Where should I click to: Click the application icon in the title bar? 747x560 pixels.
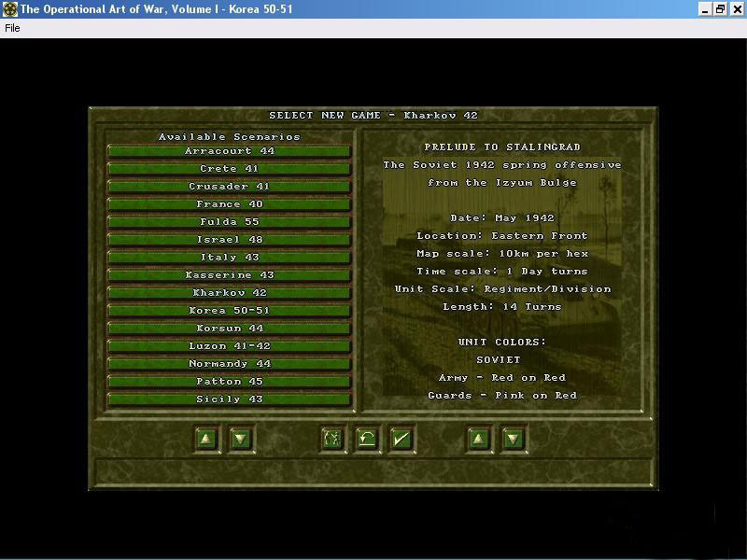(x=10, y=9)
